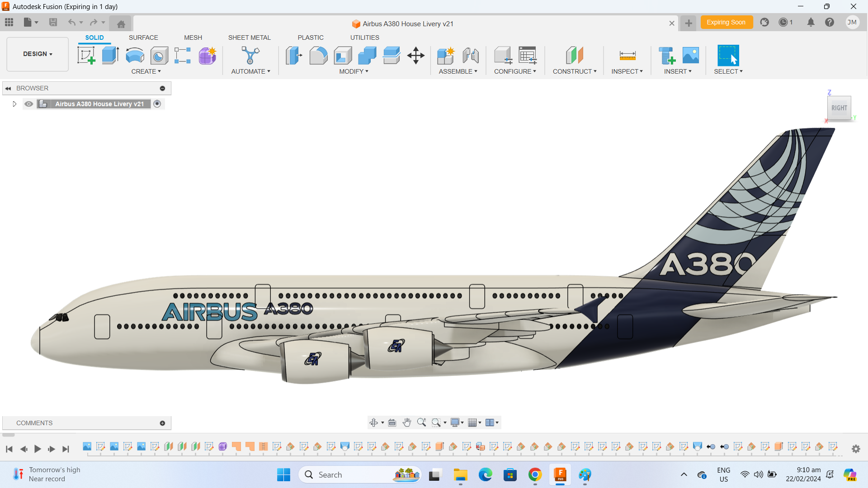The image size is (868, 488).
Task: Open the DESIGN workspace dropdown
Action: (x=37, y=54)
